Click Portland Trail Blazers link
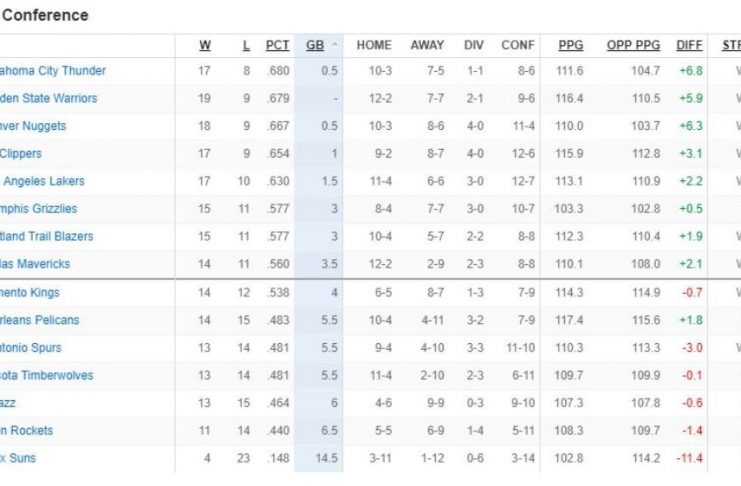Viewport: 741px width, 486px height. click(47, 236)
